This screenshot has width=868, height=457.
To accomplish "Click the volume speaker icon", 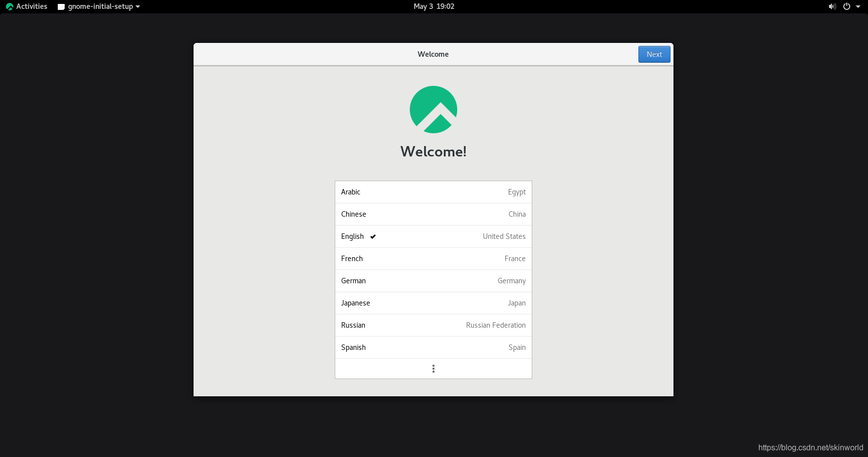I will [832, 6].
